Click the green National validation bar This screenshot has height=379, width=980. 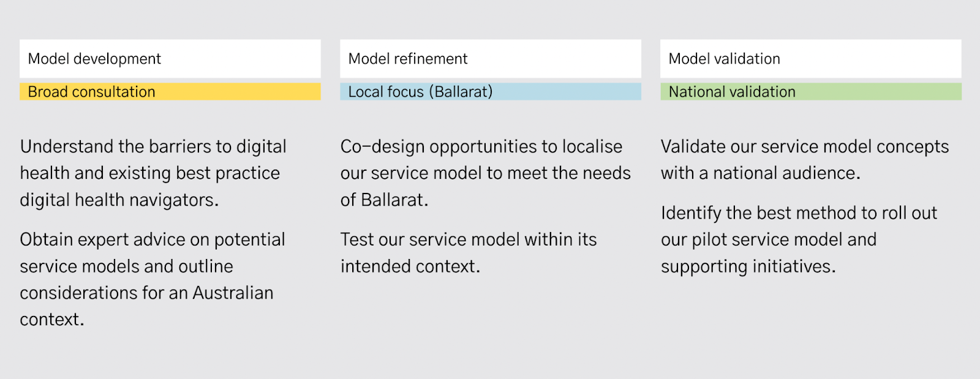811,92
